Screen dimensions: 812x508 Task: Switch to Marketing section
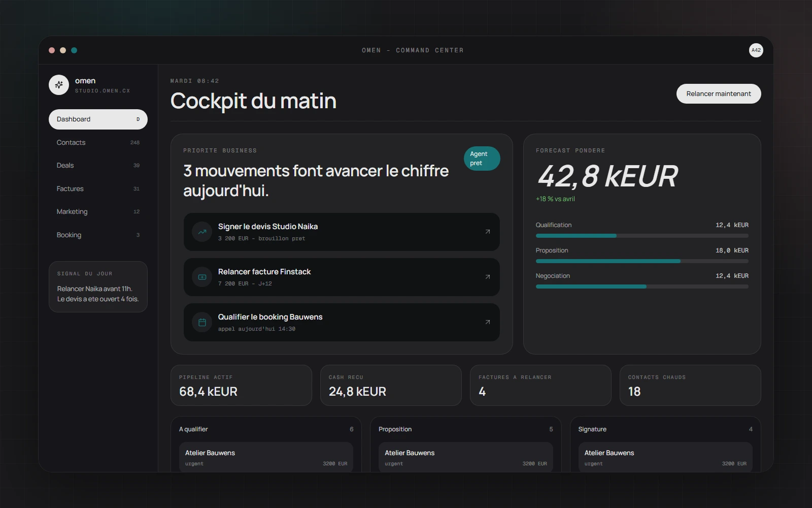coord(98,212)
